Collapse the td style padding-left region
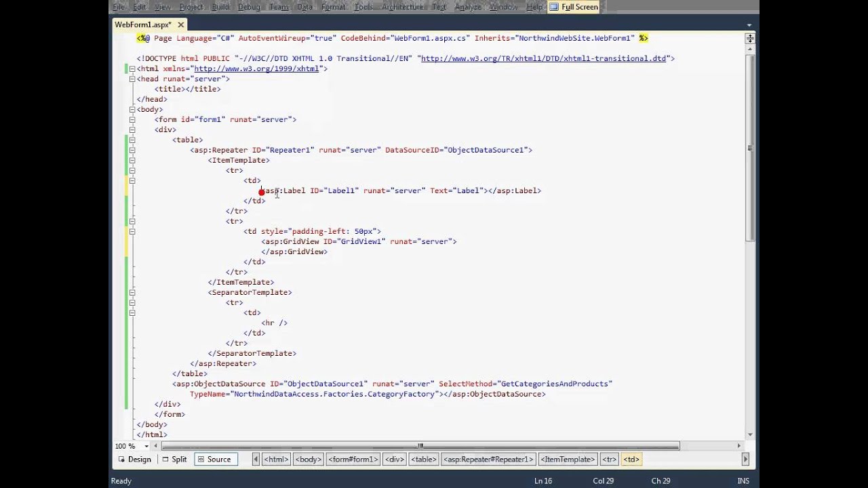 coord(132,231)
